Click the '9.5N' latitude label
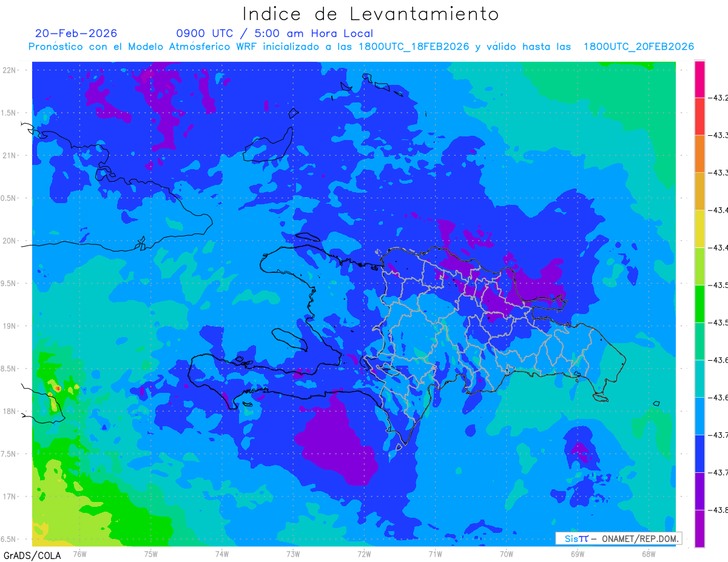 point(8,284)
